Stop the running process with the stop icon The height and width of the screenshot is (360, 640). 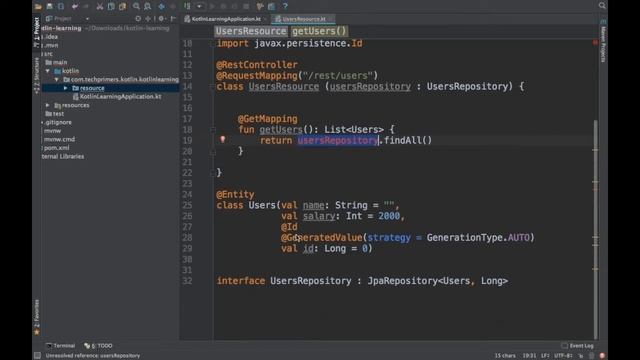click(246, 6)
